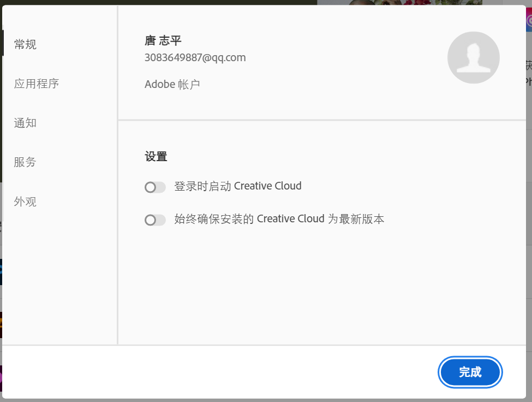
Task: Click the gray profile avatar icon
Action: tap(473, 57)
